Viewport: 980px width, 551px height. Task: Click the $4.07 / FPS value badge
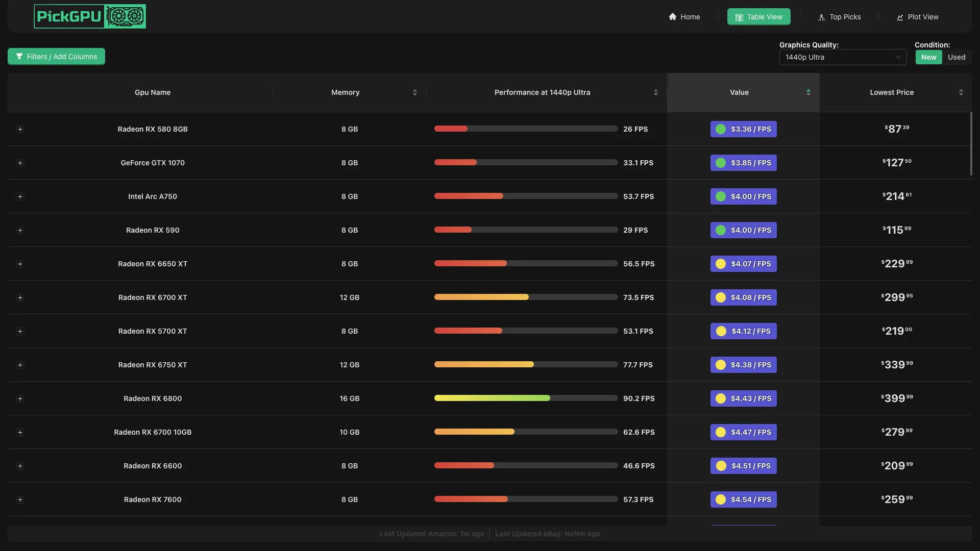tap(743, 264)
